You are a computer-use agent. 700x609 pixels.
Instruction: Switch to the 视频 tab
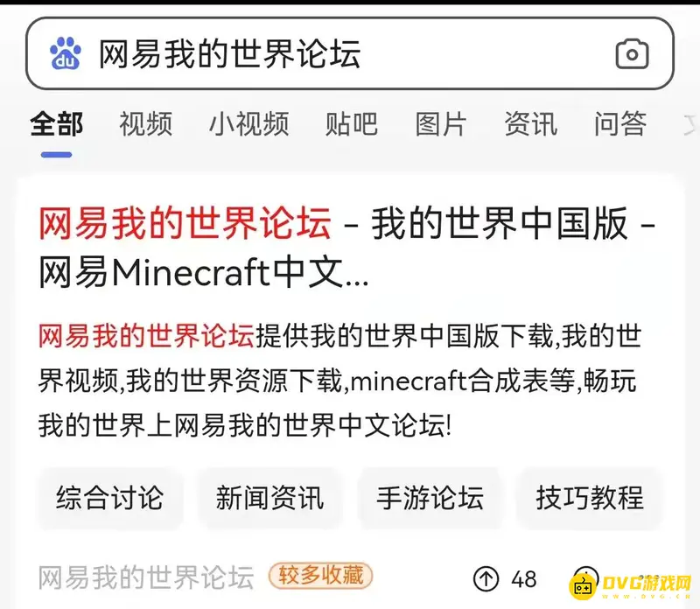click(145, 123)
